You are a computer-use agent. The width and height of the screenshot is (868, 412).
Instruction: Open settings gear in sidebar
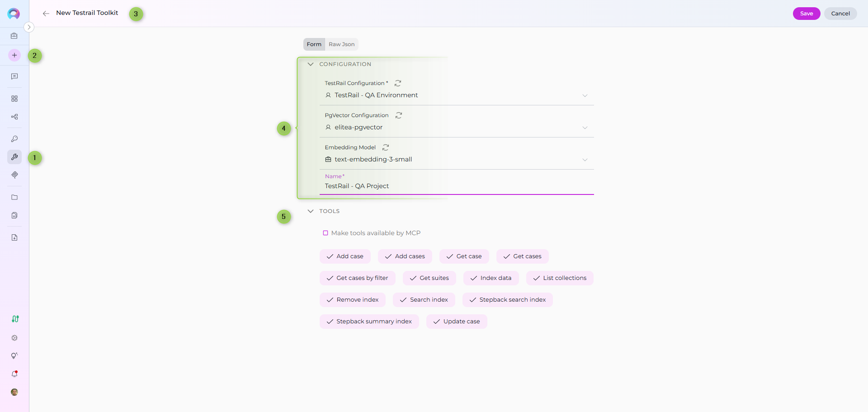pos(14,338)
